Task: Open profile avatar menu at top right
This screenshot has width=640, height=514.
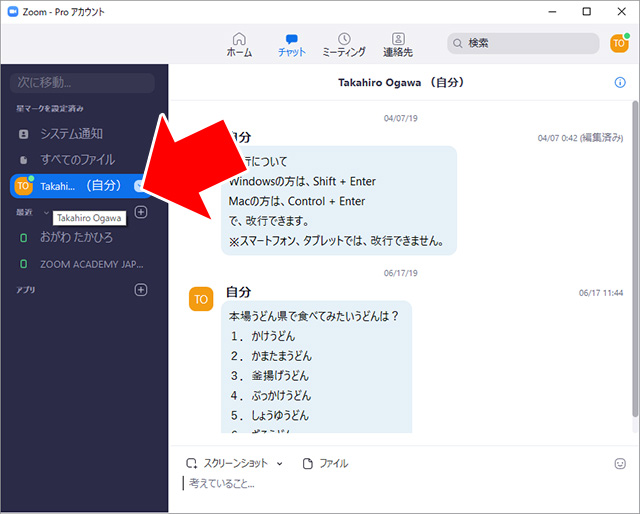Action: click(618, 43)
